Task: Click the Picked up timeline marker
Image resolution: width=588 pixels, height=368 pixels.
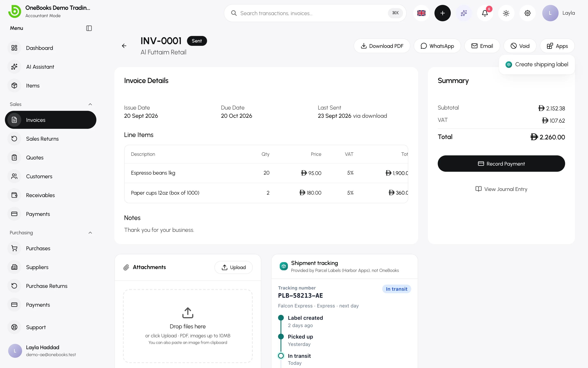Action: (281, 337)
